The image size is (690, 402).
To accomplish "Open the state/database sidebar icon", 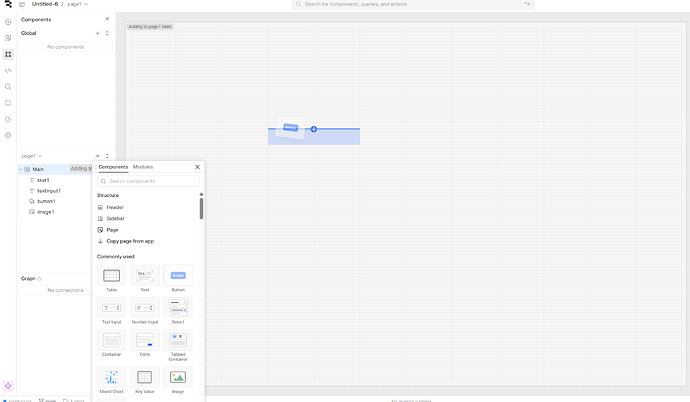I will click(x=8, y=103).
